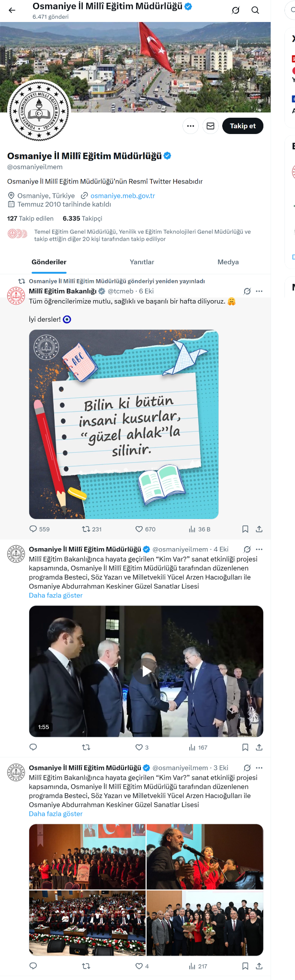295x980 pixels.
Task: Switch to the Yanıtlar tab
Action: [x=142, y=262]
